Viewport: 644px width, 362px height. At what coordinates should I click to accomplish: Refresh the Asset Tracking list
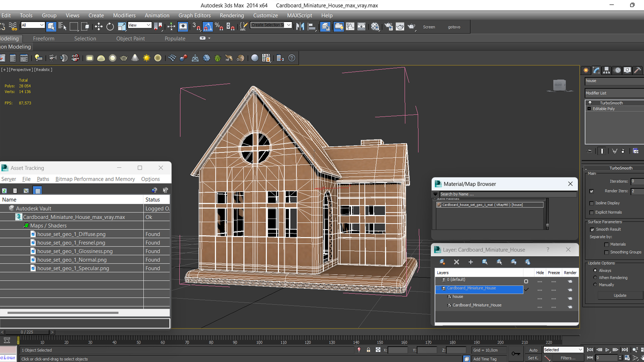tap(4, 190)
